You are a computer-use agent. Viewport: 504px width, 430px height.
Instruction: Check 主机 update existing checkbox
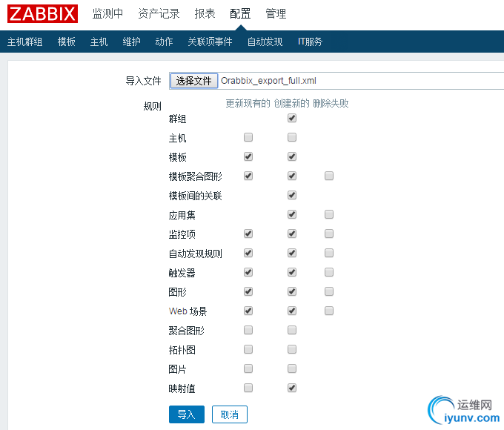248,137
